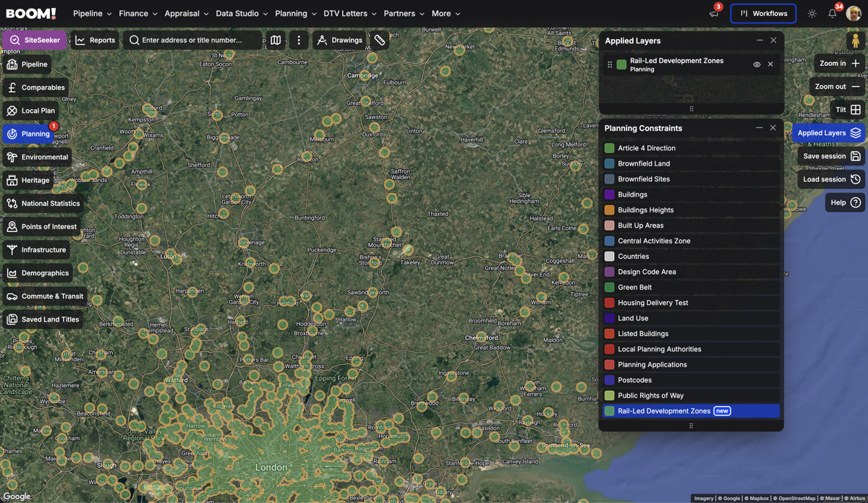Click the Workflows button
868x503 pixels.
[763, 14]
